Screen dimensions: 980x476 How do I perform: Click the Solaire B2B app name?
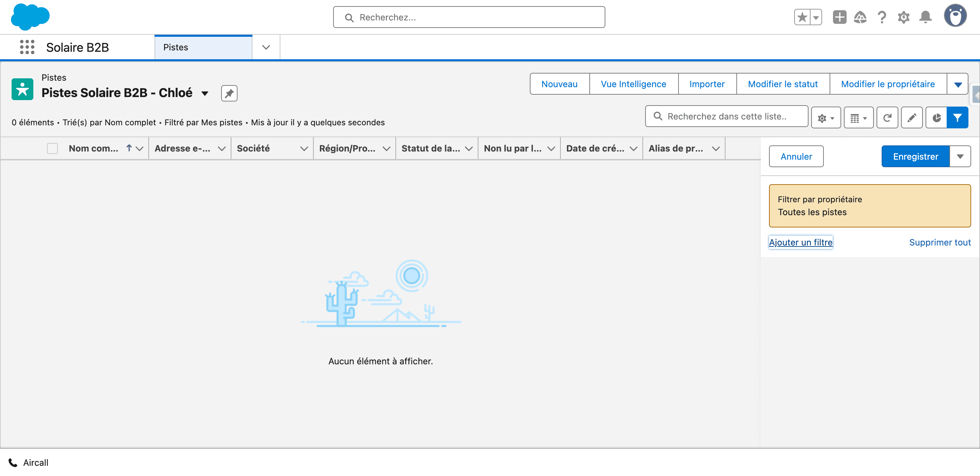click(78, 48)
